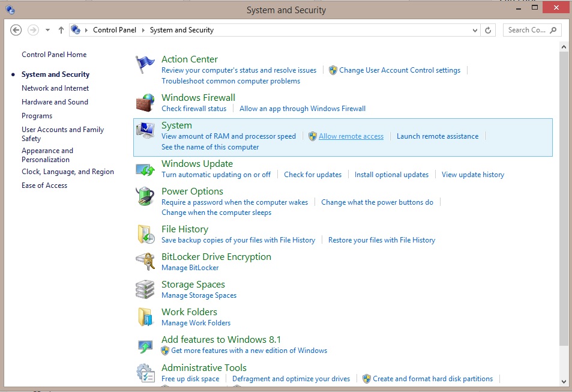Click Allow an app through Windows Firewall
The image size is (572, 392).
303,109
